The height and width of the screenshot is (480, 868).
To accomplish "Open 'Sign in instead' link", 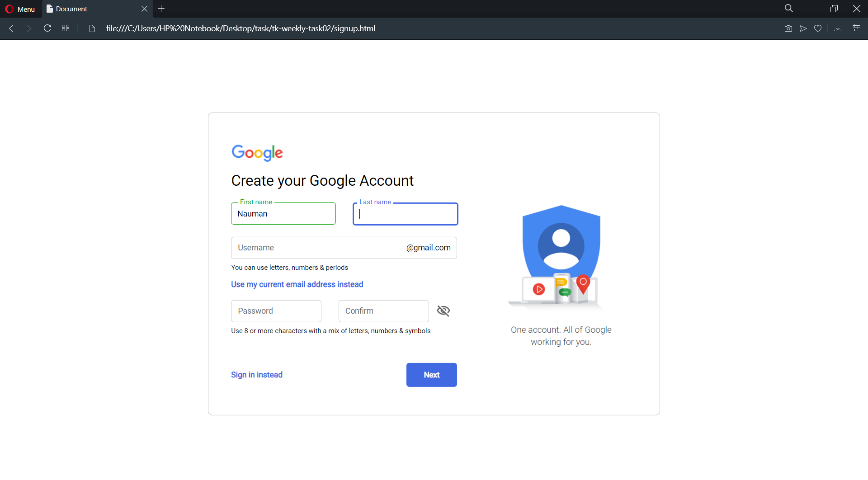I will click(x=257, y=375).
